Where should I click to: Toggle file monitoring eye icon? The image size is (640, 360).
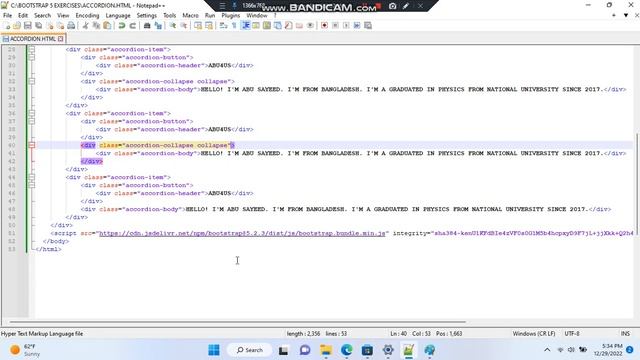click(310, 26)
